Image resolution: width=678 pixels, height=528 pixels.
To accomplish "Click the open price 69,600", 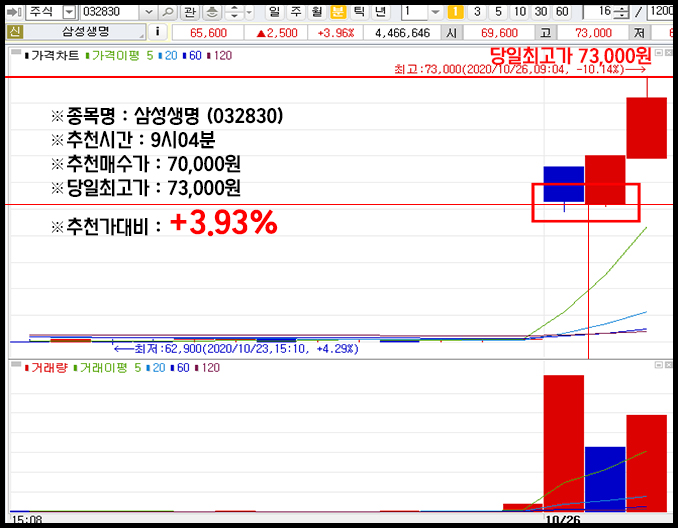I will [499, 32].
